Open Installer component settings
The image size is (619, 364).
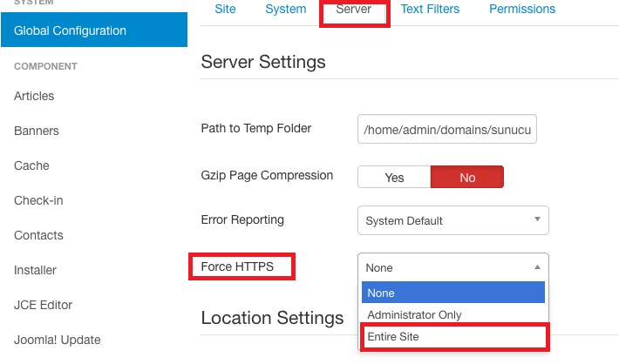35,270
